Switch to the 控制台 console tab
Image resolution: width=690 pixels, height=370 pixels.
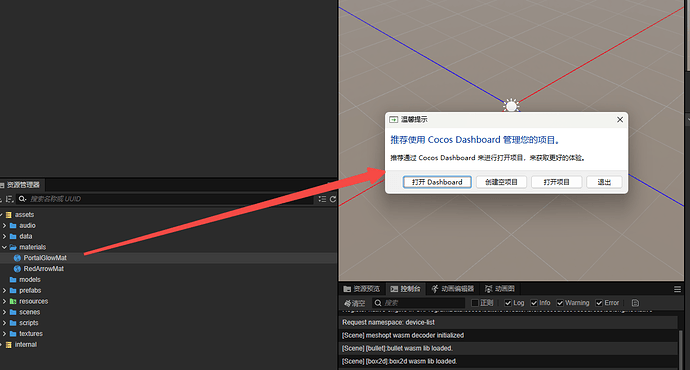(x=406, y=289)
